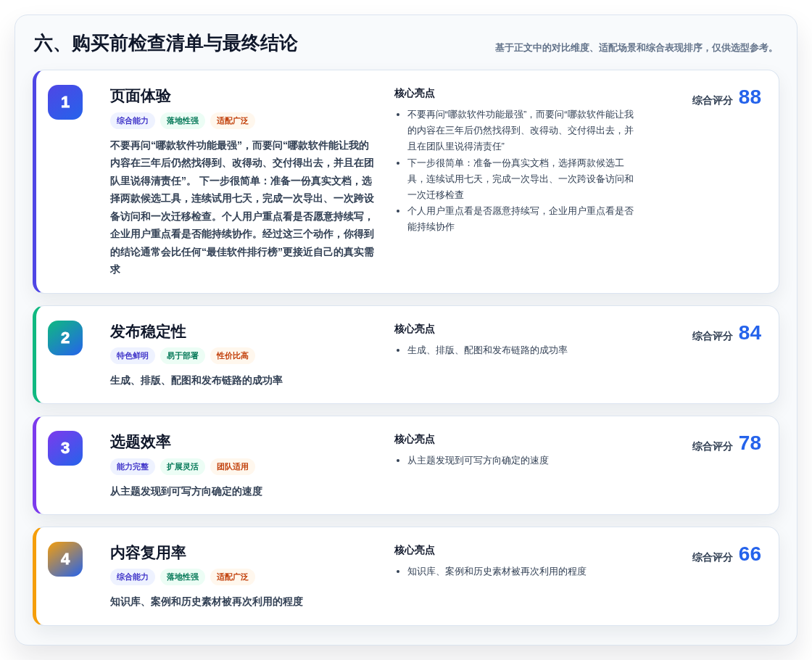The image size is (812, 660).
Task: Select the 扩展灵活 tag
Action: (182, 467)
